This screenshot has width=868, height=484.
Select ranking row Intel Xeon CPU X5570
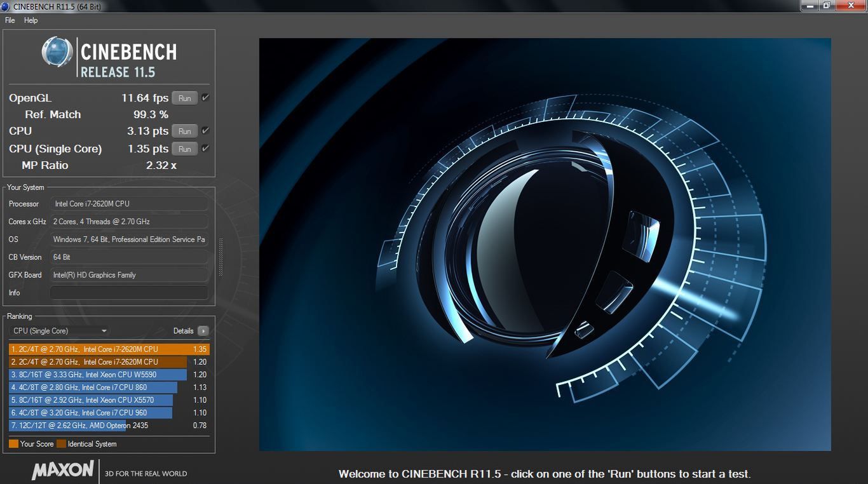109,400
